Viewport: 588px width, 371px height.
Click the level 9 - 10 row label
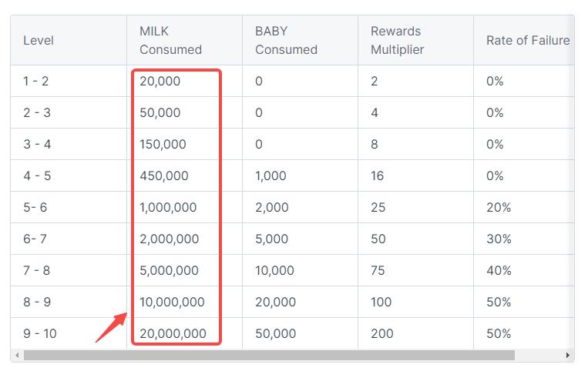[40, 333]
